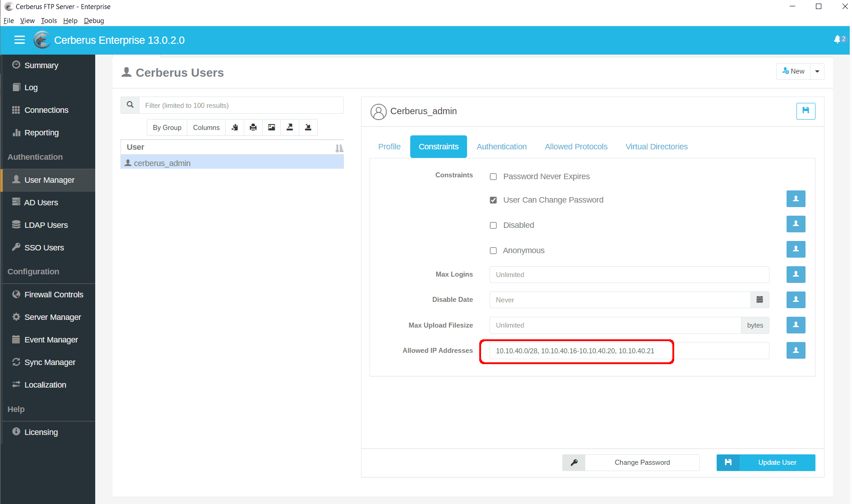Open the hamburger navigation menu
The height and width of the screenshot is (504, 852).
(19, 40)
